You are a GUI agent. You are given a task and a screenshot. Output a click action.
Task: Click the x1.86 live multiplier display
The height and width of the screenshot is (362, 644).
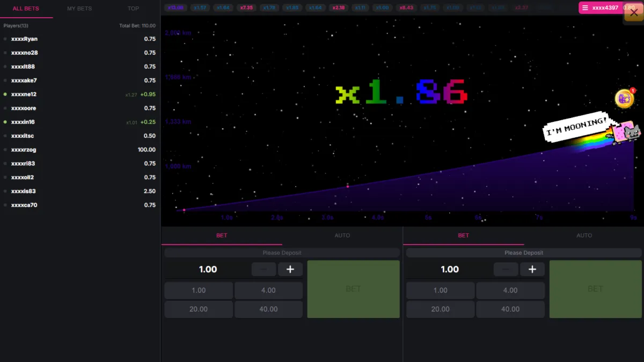401,92
